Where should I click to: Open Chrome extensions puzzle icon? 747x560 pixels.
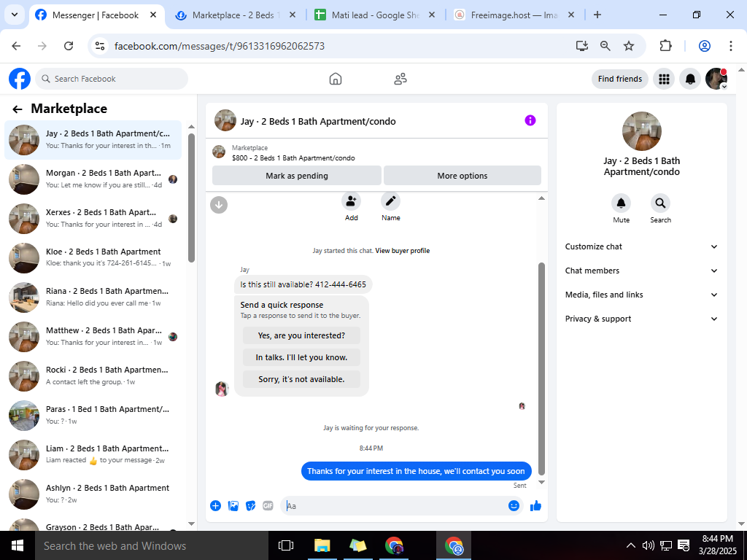665,46
